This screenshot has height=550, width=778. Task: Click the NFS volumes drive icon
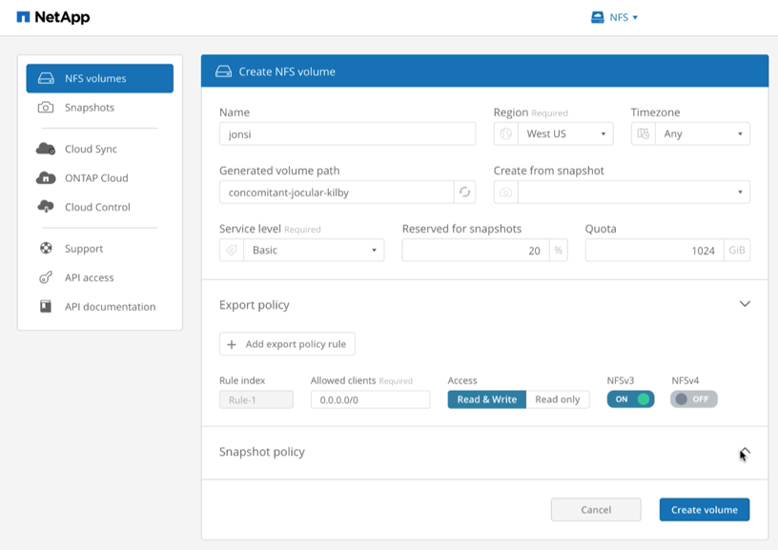pos(46,78)
